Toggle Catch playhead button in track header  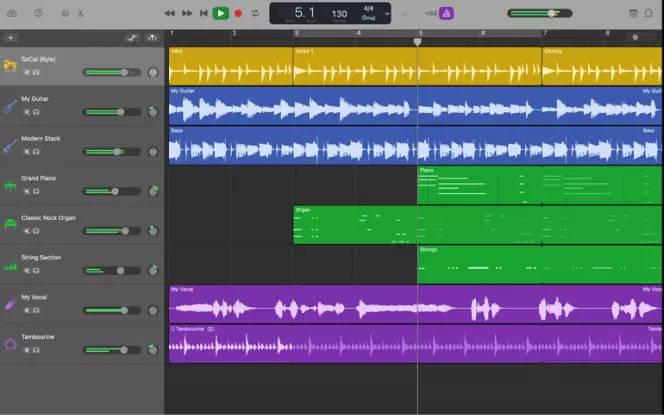coord(152,38)
